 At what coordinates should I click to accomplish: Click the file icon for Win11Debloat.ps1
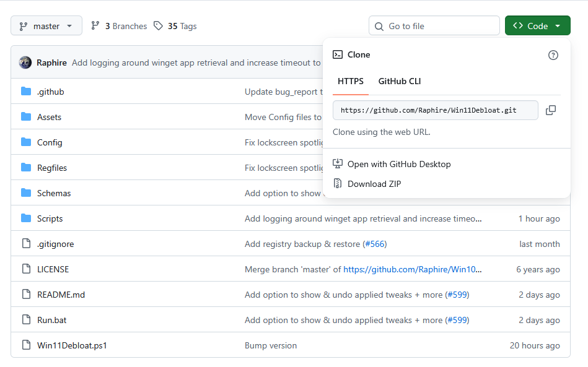point(26,345)
